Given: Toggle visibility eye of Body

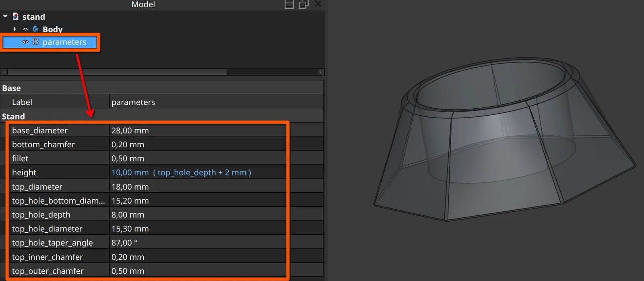Looking at the screenshot, I should click(x=25, y=29).
